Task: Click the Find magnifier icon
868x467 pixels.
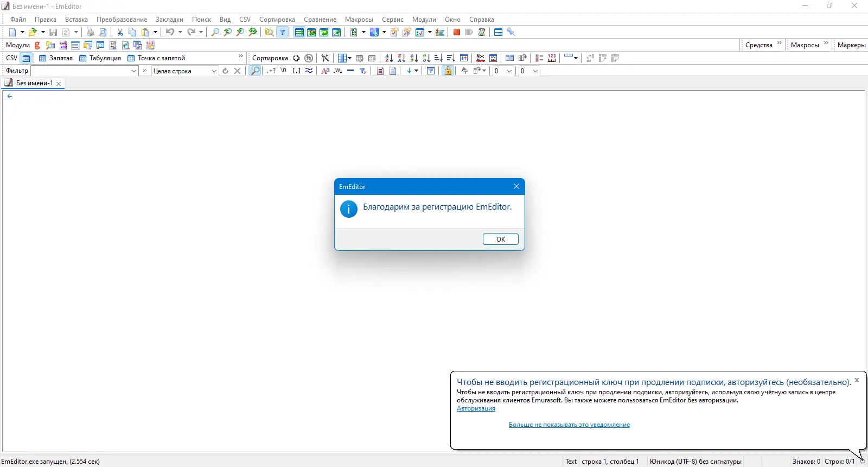Action: pos(215,32)
